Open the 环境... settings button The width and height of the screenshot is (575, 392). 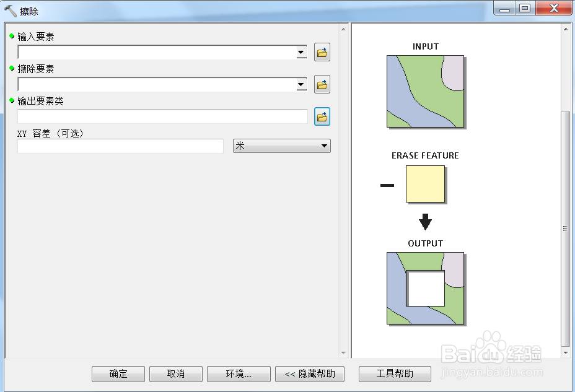click(x=239, y=374)
